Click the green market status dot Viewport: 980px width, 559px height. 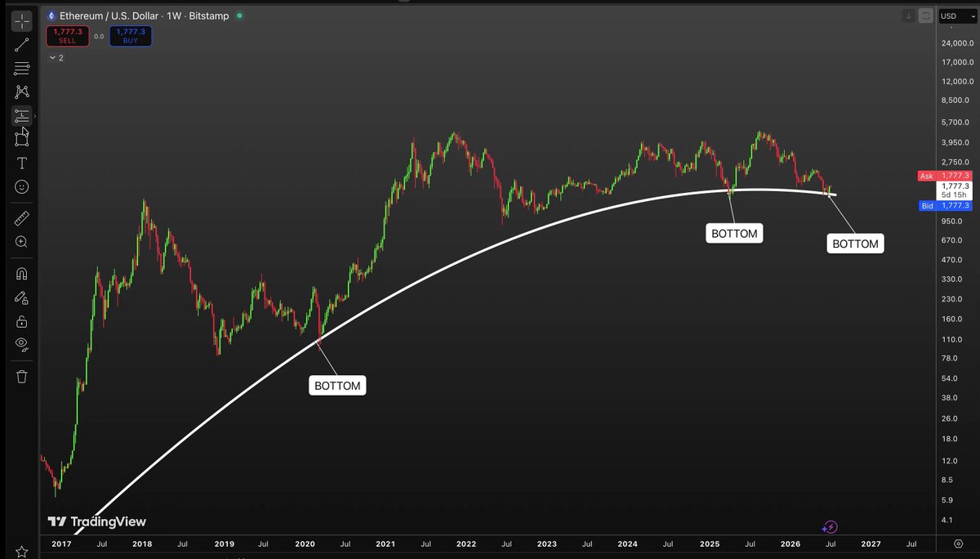click(x=238, y=16)
